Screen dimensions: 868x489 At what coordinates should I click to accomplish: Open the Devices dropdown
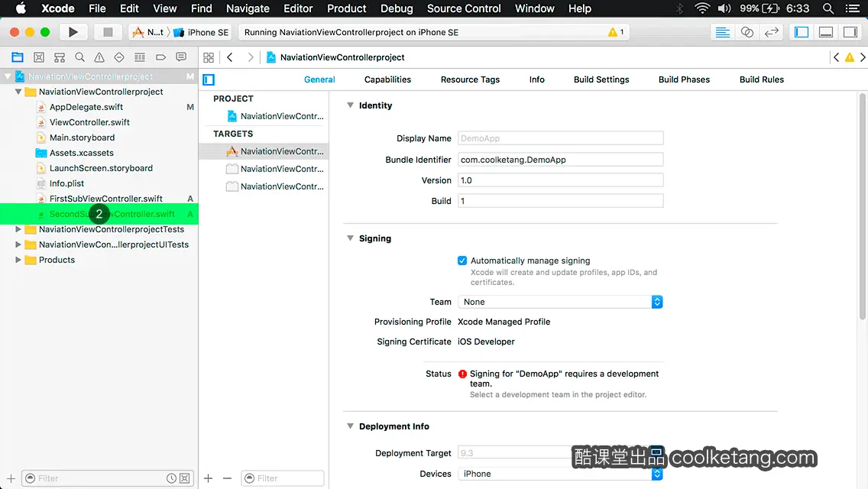[560, 474]
